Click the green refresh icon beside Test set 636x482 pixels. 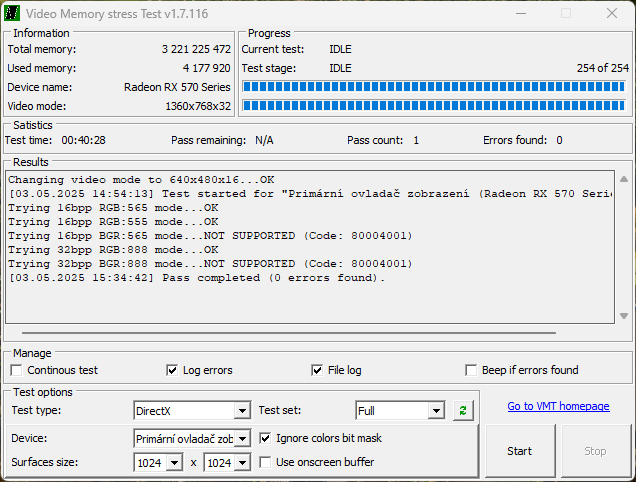click(x=462, y=410)
